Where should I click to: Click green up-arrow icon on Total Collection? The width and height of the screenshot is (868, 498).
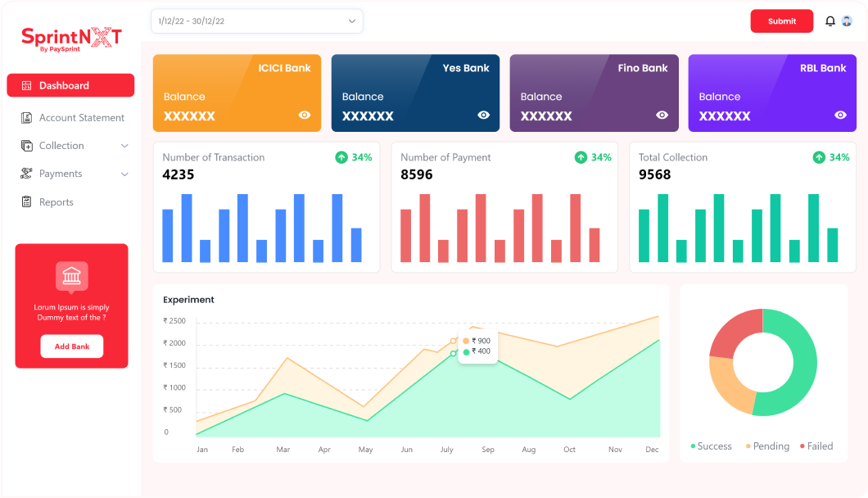tap(819, 157)
